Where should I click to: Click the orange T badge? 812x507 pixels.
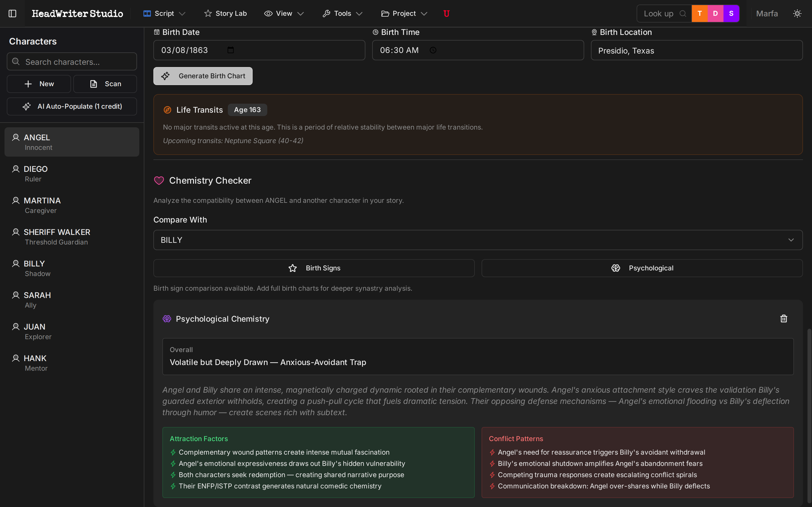point(700,14)
